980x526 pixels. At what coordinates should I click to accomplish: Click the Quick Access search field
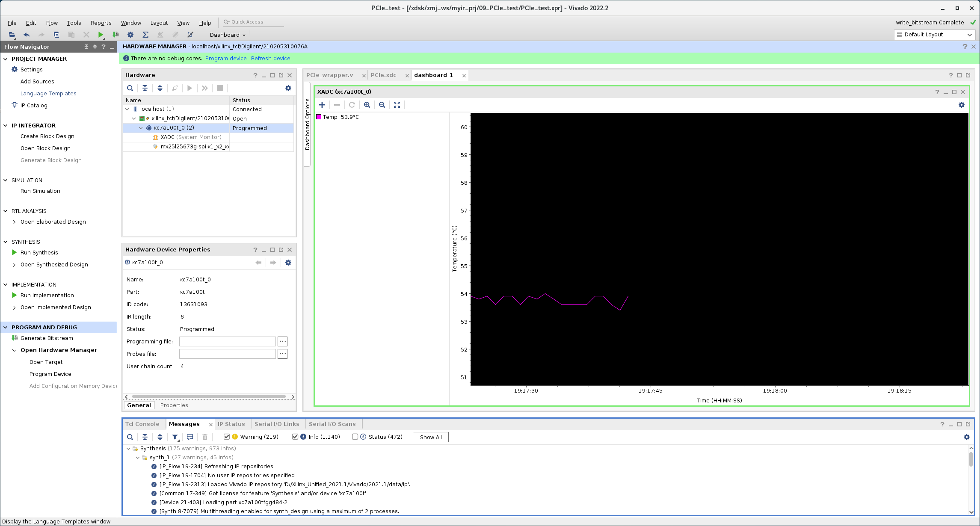click(253, 22)
